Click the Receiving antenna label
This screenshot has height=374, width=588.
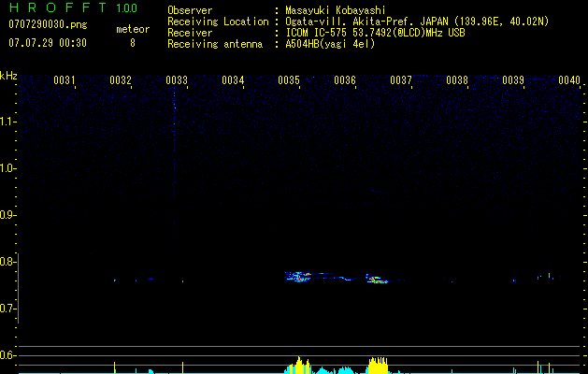click(215, 44)
